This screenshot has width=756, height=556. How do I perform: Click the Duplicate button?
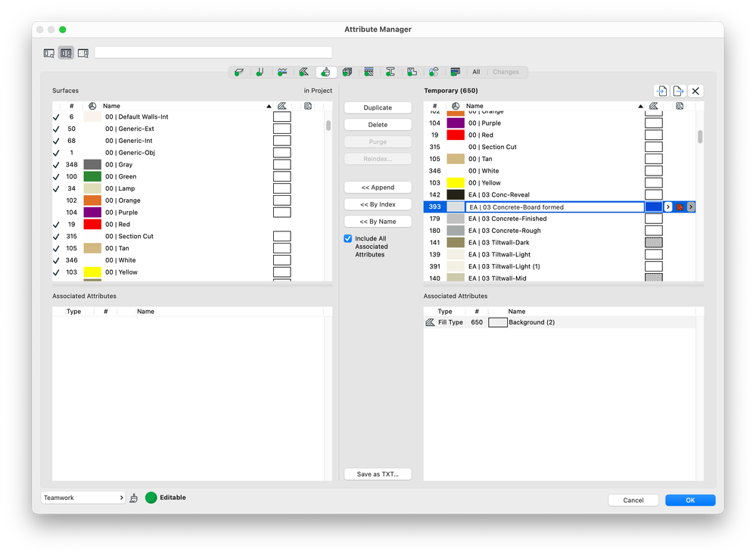[378, 107]
